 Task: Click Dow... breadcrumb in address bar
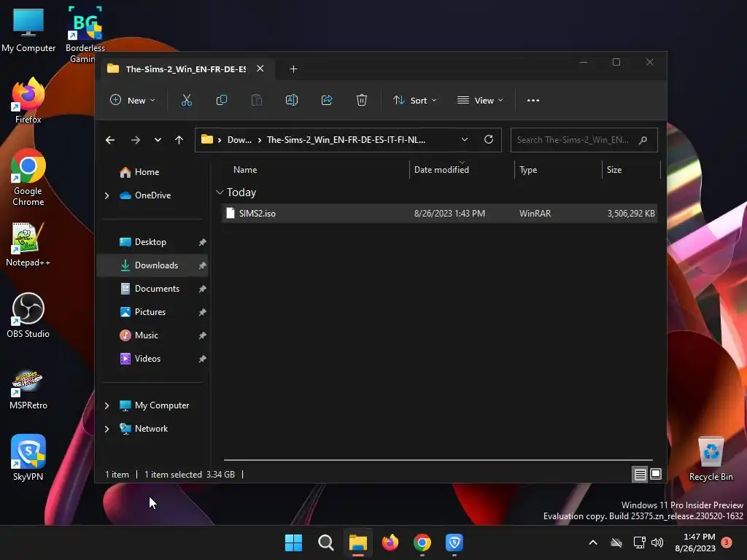(x=239, y=140)
